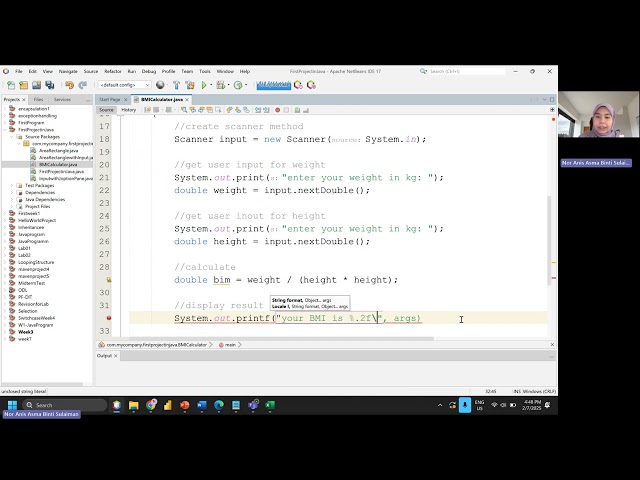This screenshot has width=640, height=480.
Task: Expand the Test Packages node
Action: tap(12, 185)
